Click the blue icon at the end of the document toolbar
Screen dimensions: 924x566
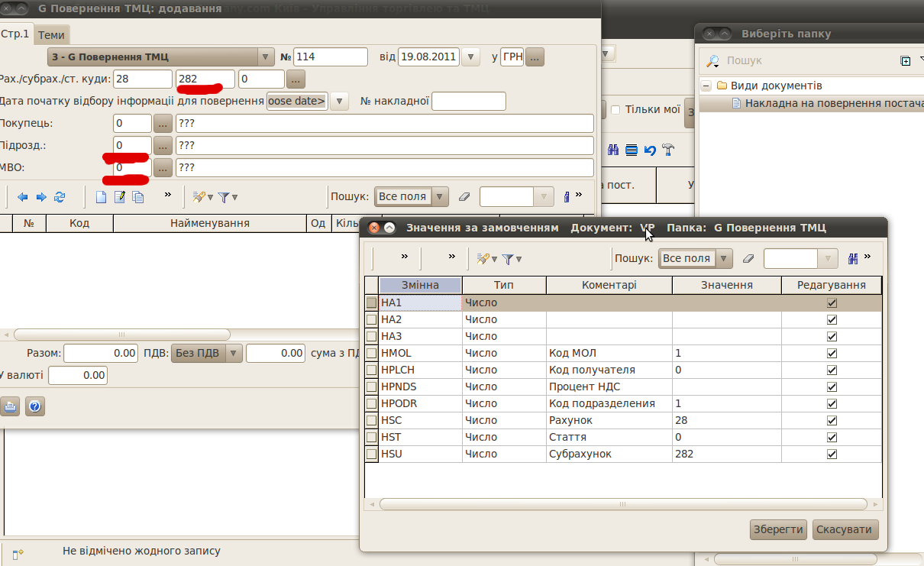(x=566, y=197)
